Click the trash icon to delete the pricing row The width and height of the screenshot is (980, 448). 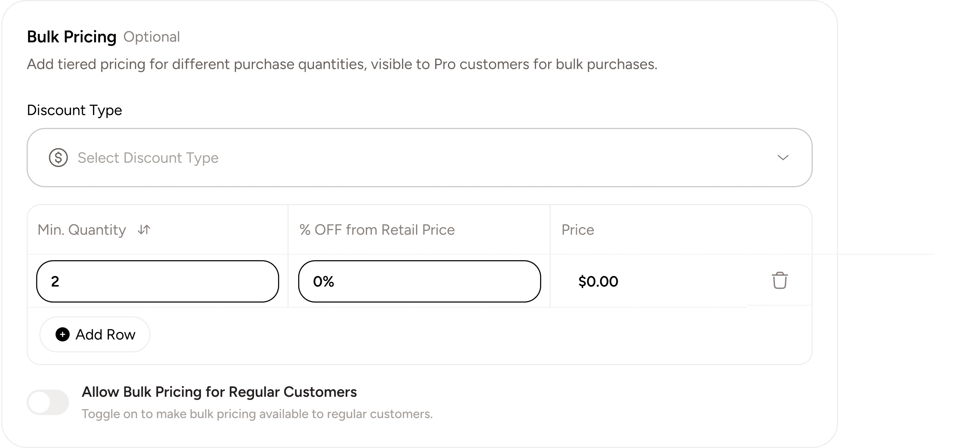pos(780,281)
